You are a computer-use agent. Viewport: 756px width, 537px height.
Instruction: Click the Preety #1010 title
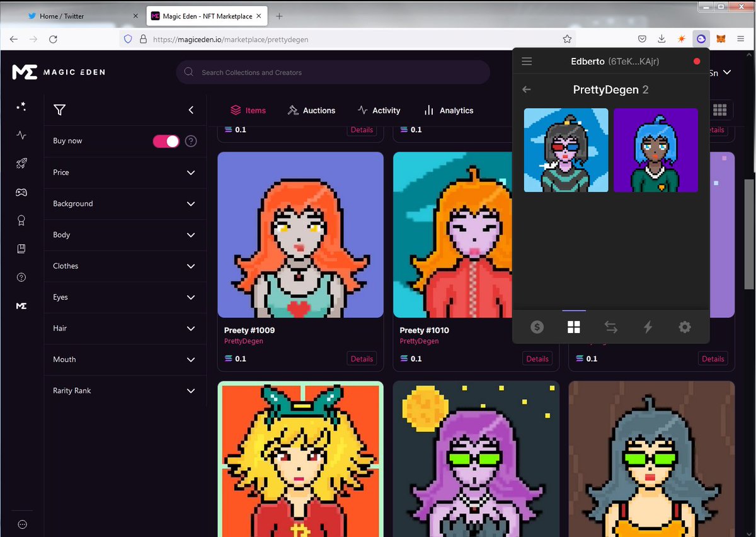(x=425, y=330)
